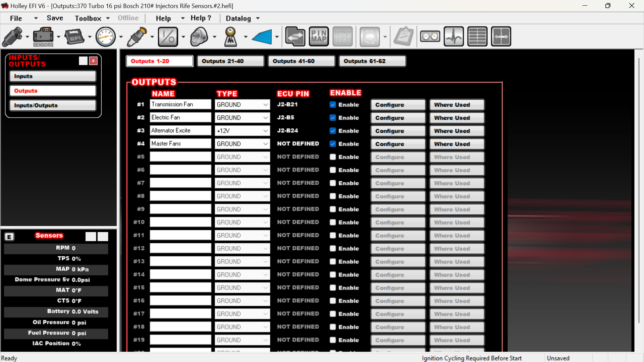Open the turbo boost icon
The height and width of the screenshot is (362, 644).
click(x=199, y=37)
